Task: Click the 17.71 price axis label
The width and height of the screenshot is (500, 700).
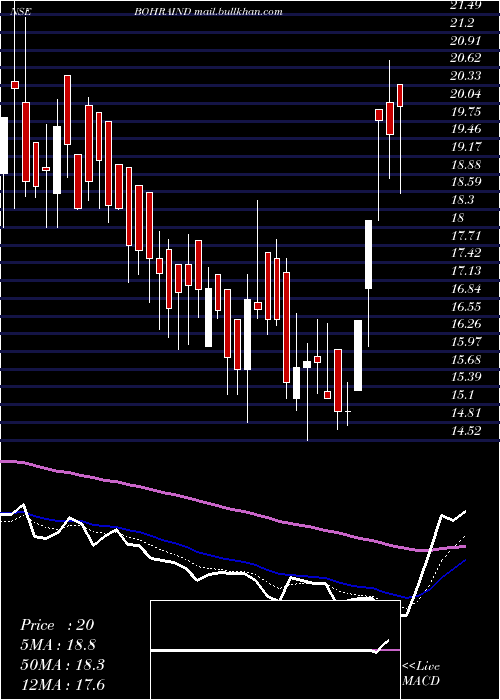Action: (465, 235)
